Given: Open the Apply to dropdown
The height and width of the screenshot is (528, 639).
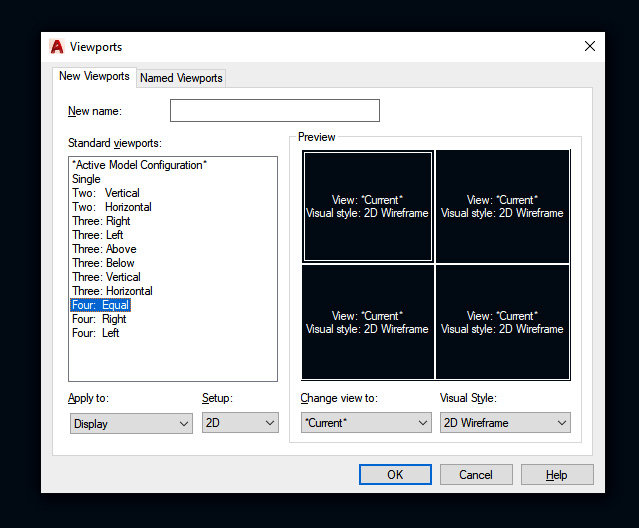Looking at the screenshot, I should pyautogui.click(x=130, y=424).
